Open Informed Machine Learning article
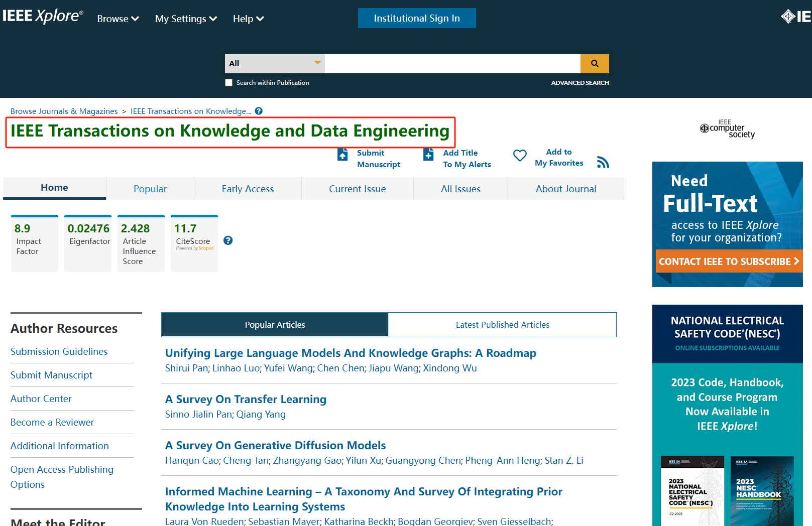812x526 pixels. (364, 499)
